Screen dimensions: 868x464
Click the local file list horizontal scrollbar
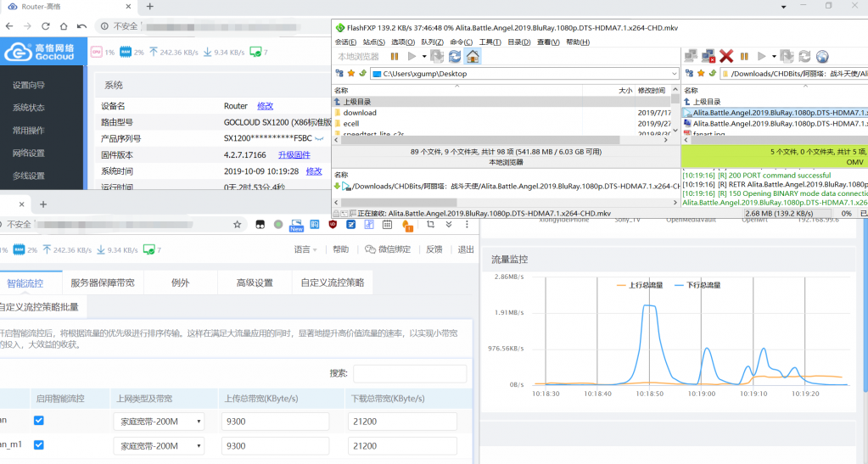pos(501,140)
